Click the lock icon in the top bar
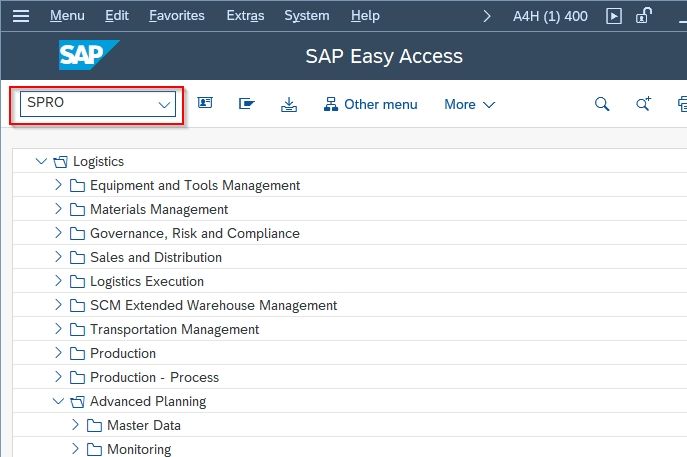Viewport: 687px width, 457px height. [x=644, y=16]
